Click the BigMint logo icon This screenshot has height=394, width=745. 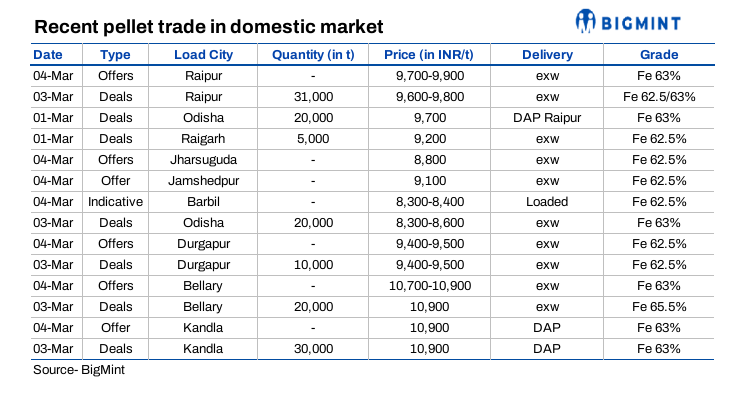pos(585,21)
